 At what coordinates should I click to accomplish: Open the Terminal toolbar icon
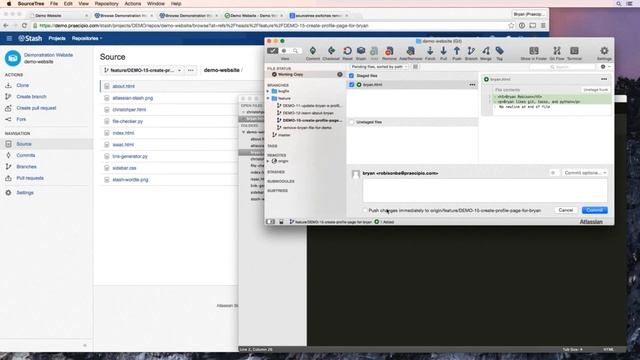click(574, 51)
